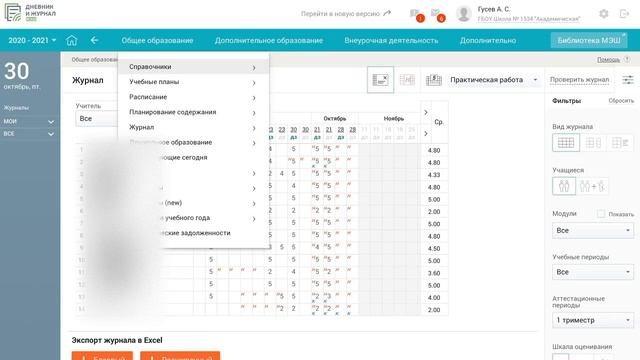Screen dimensions: 640x360
Task: Click the user avatar icon
Action: 464,14
